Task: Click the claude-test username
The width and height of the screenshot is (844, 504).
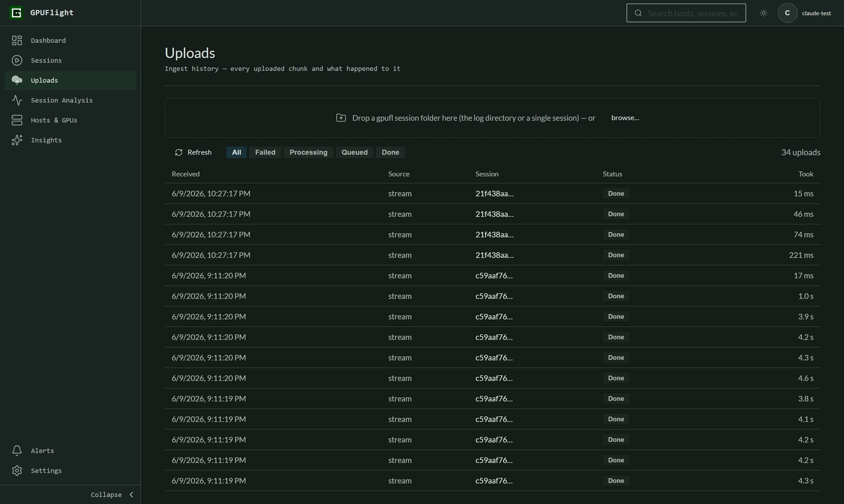Action: pos(816,13)
